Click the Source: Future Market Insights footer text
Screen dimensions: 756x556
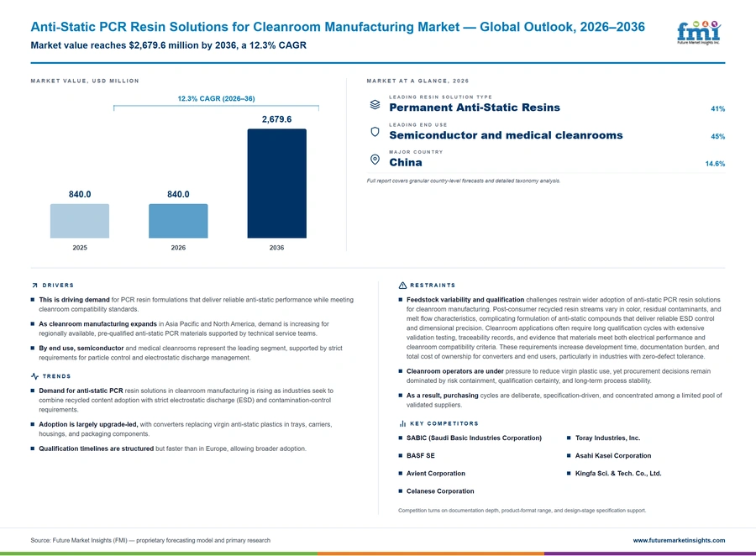tap(150, 541)
